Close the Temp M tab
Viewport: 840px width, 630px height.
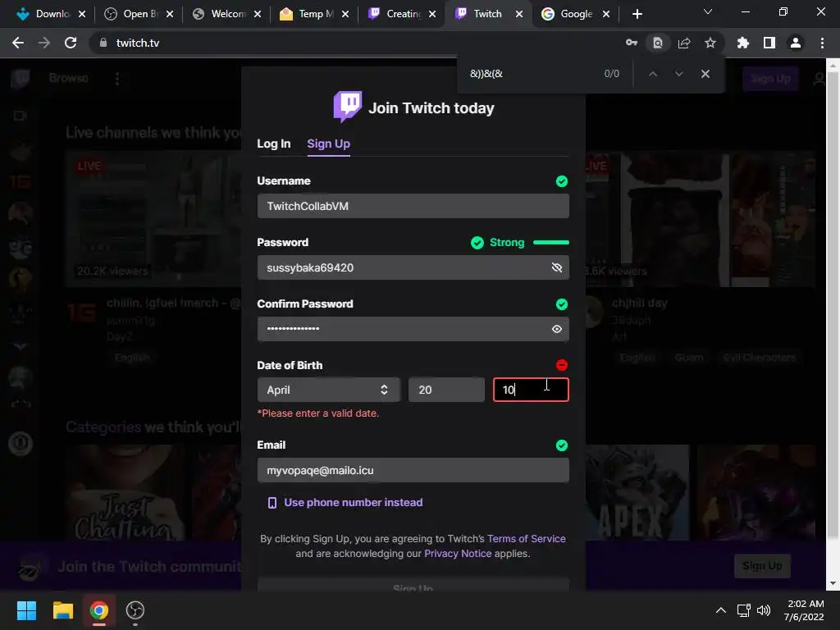(x=345, y=14)
